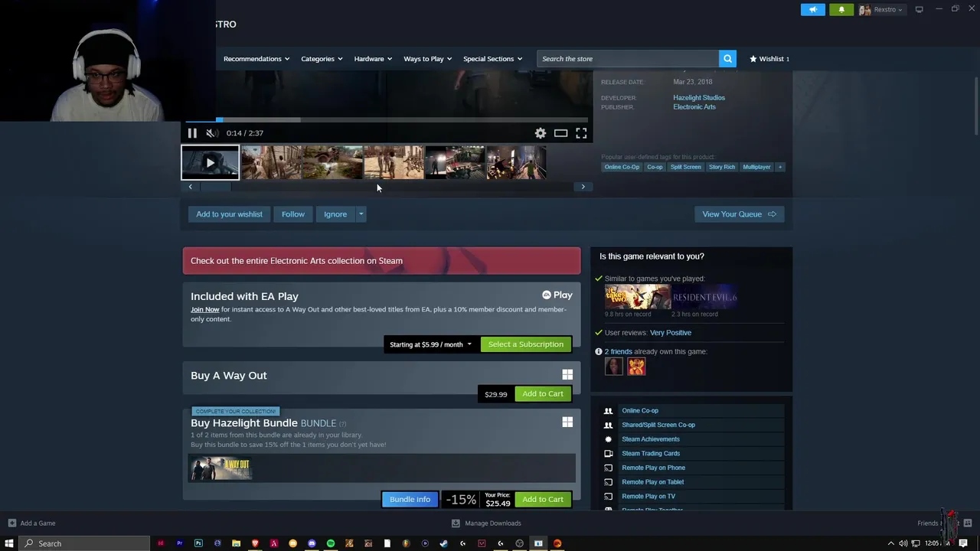The image size is (980, 551).
Task: Open the Remote Play on Phone feature
Action: coord(653,468)
